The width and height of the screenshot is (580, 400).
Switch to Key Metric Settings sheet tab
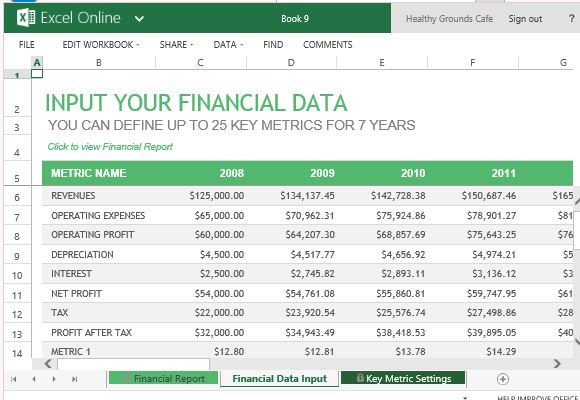coord(403,378)
